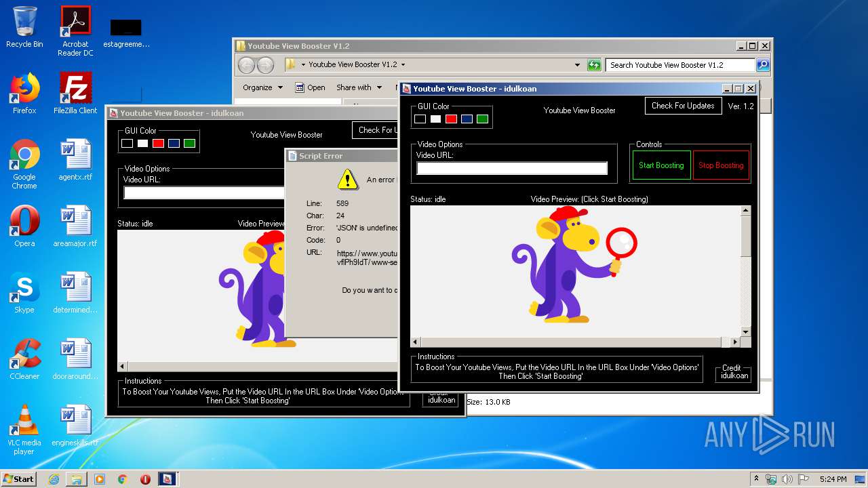Click the back window's Check For U... button

coord(375,130)
